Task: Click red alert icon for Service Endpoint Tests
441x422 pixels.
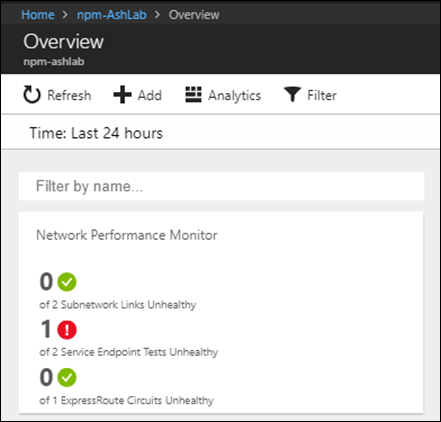Action: [67, 330]
